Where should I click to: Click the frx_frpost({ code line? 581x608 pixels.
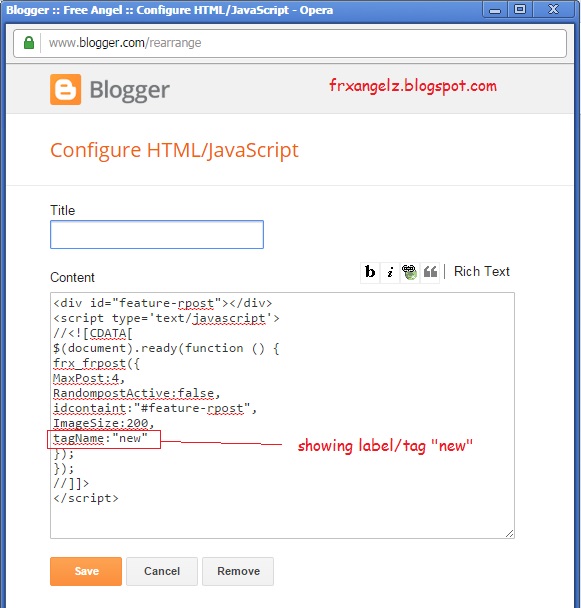tap(96, 363)
